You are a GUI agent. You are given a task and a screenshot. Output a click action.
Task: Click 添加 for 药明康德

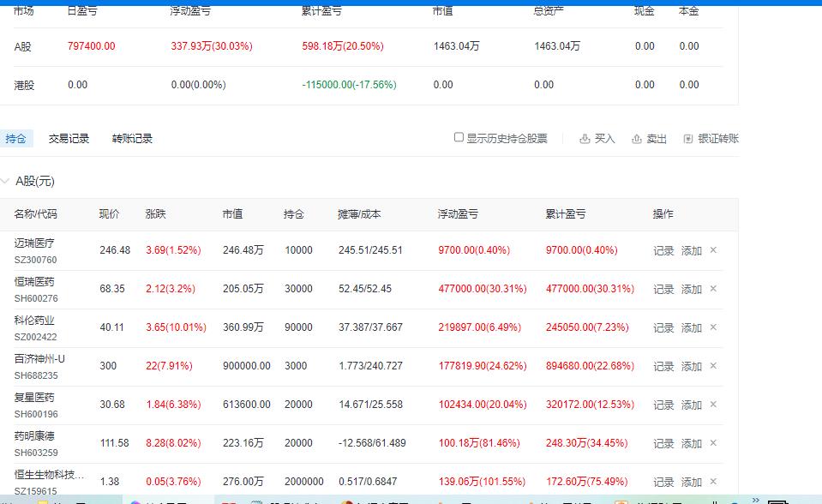tap(692, 443)
